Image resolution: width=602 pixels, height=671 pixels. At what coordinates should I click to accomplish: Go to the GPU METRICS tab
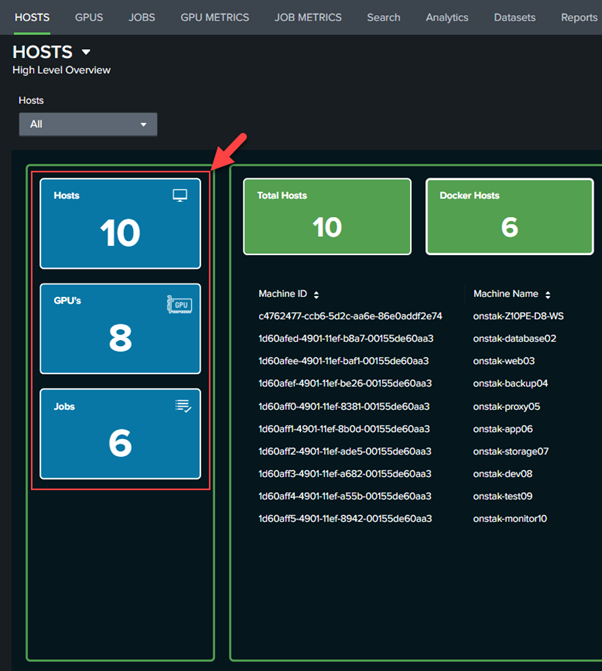[215, 17]
